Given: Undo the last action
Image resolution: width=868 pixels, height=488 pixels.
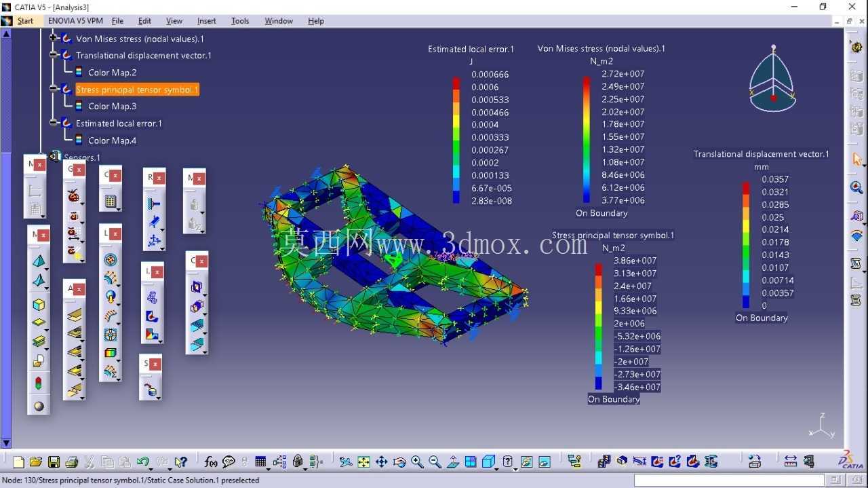Looking at the screenshot, I should (142, 462).
